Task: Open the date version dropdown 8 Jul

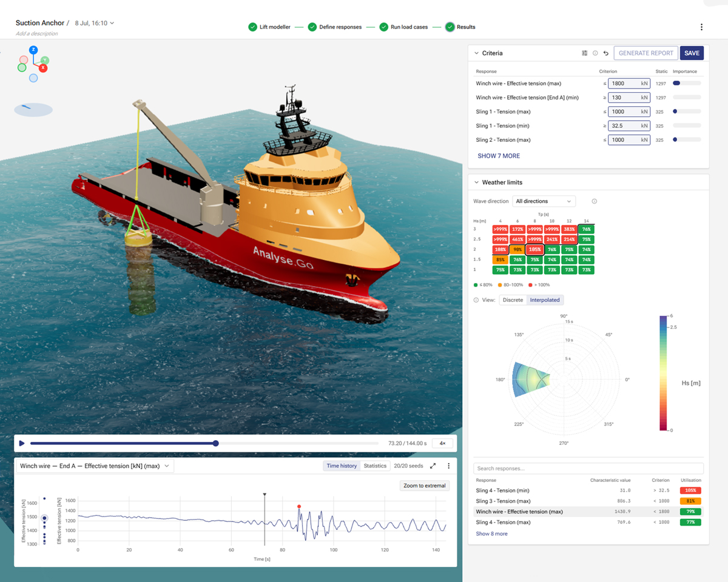Action: tap(94, 23)
